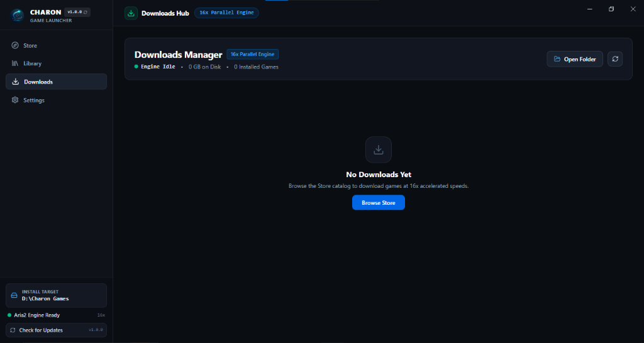Click the green Downloads Hub icon
644x343 pixels.
pyautogui.click(x=131, y=13)
